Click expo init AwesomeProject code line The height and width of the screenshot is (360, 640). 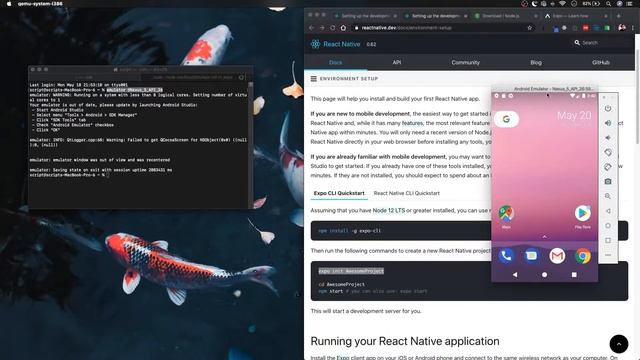pyautogui.click(x=351, y=271)
